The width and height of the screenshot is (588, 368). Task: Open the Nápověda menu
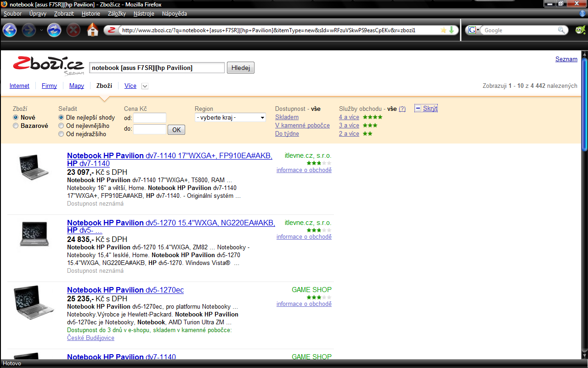(175, 14)
